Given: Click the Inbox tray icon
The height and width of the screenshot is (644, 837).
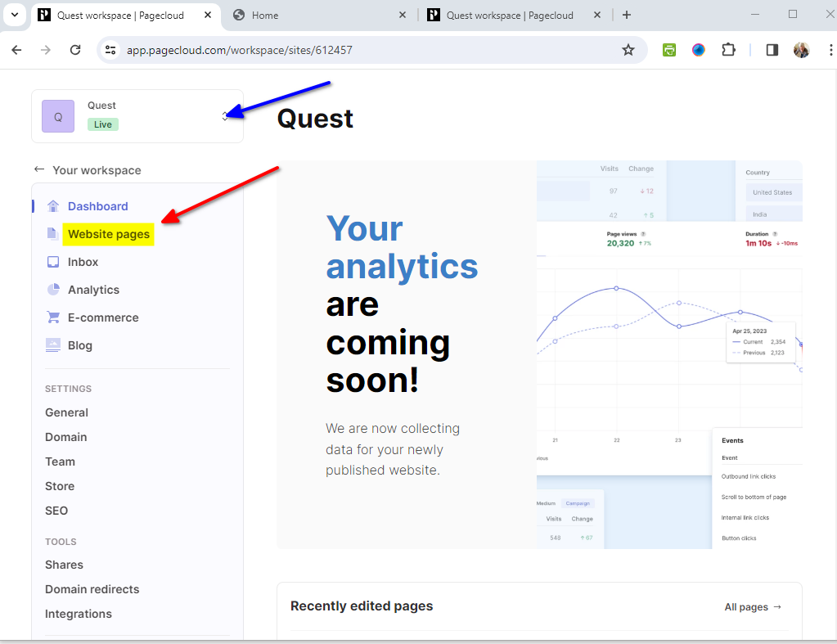Looking at the screenshot, I should tap(53, 262).
